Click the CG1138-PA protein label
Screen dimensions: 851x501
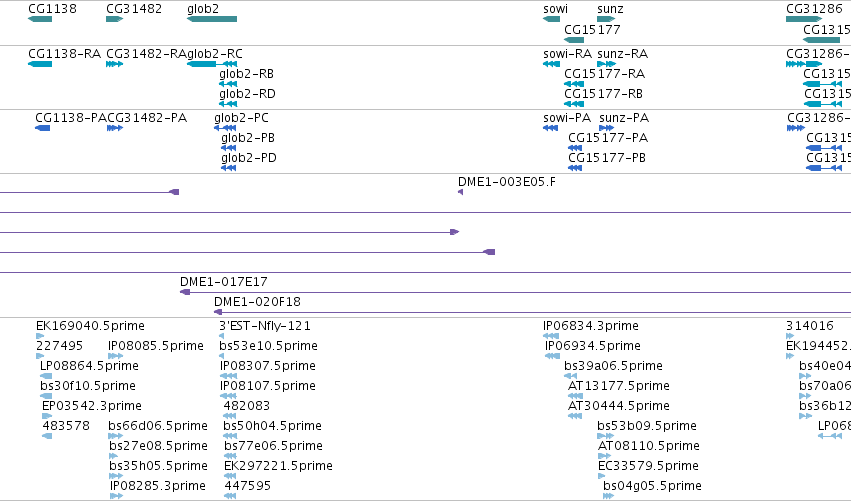[71, 118]
